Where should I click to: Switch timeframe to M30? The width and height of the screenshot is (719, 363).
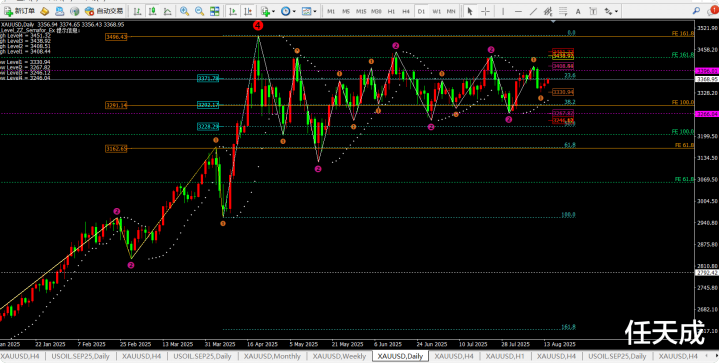pos(376,11)
